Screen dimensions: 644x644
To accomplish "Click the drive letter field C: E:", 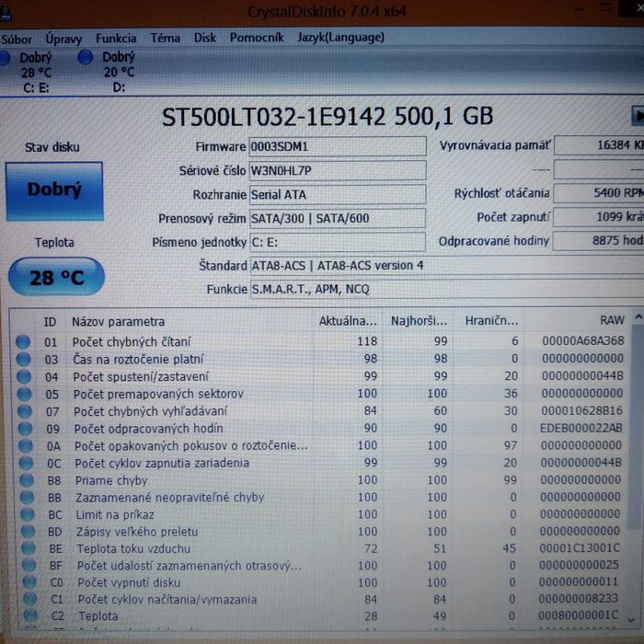I will tap(338, 242).
